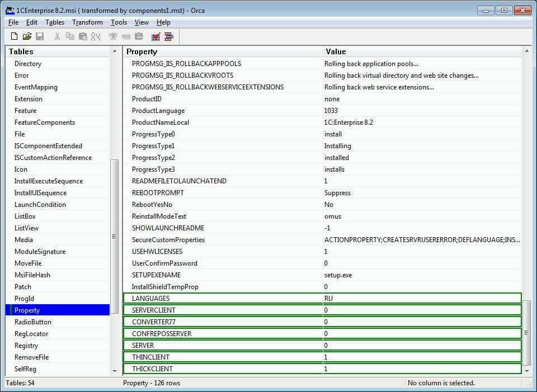Select the RemoveFile table
The image size is (537, 392).
(x=31, y=357)
